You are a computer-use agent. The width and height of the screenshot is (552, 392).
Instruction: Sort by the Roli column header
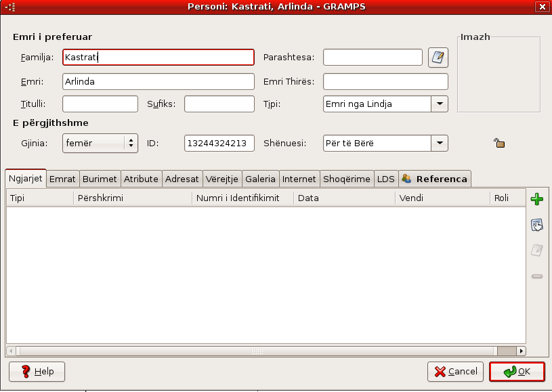[x=508, y=198]
